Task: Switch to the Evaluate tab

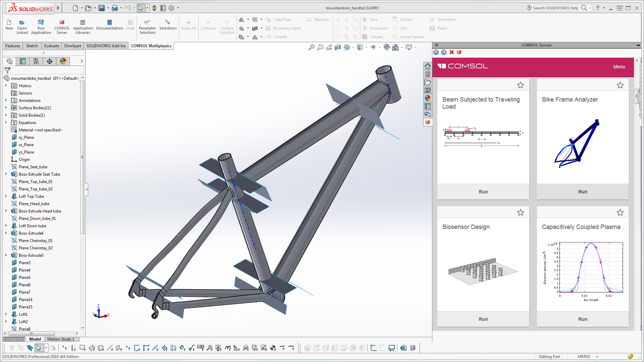Action: click(x=51, y=46)
